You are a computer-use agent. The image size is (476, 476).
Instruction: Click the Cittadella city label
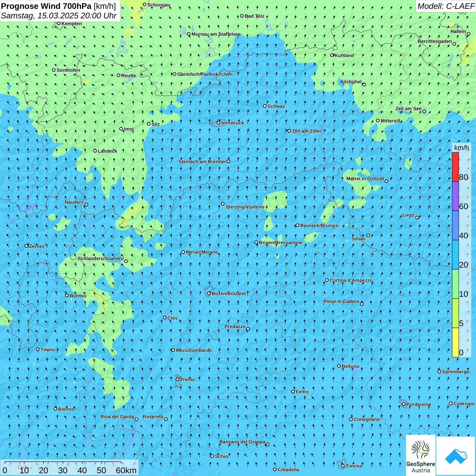click(288, 470)
